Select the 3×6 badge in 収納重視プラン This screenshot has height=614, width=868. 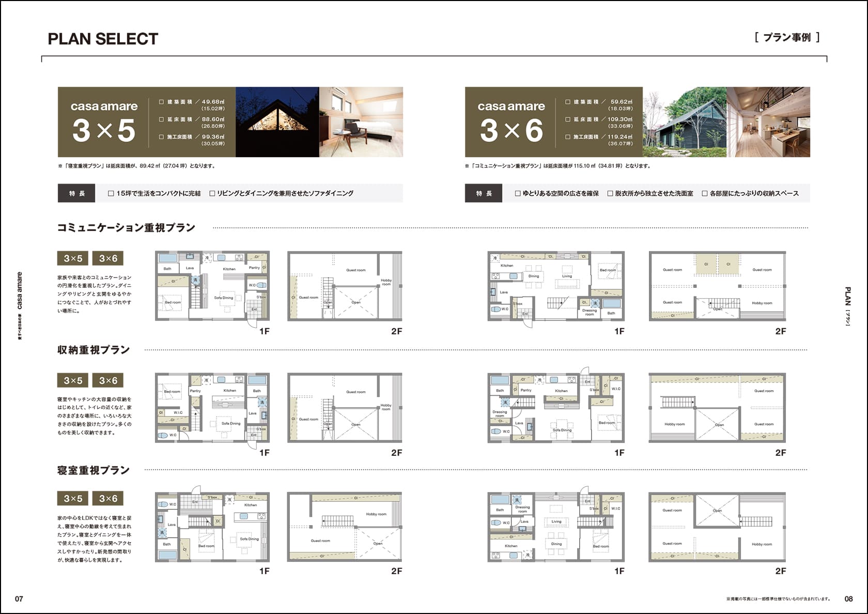108,380
